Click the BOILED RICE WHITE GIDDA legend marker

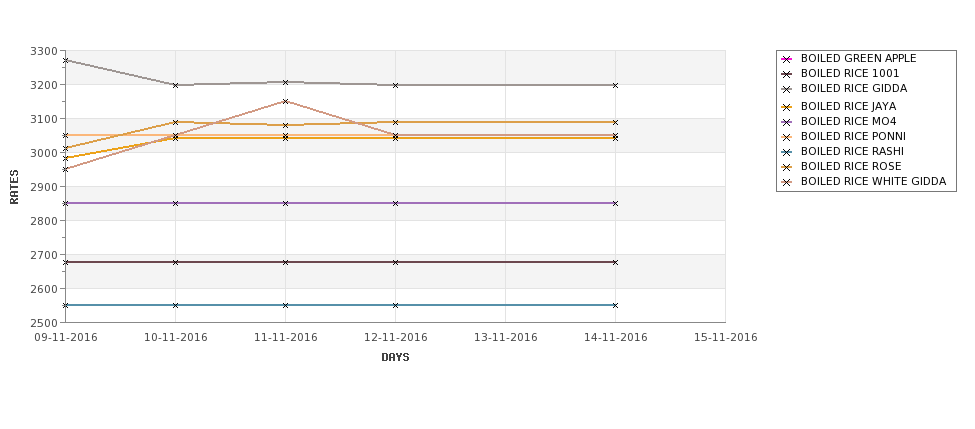787,182
